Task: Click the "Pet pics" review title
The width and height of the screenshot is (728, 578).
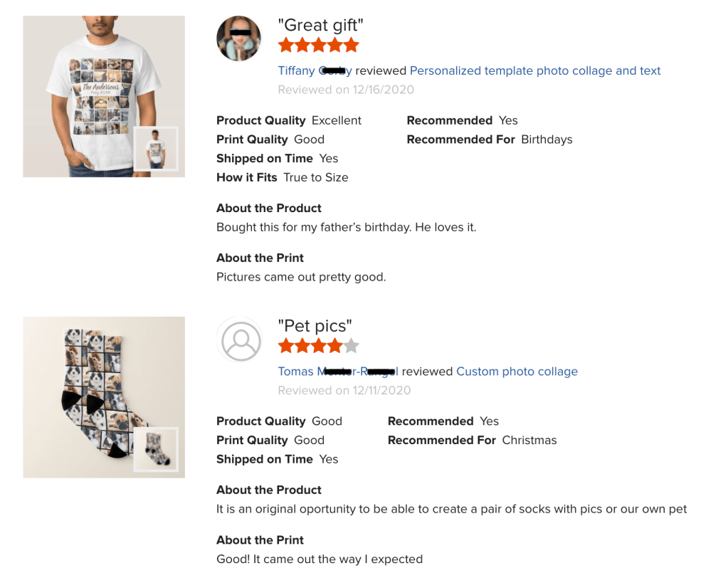Action: tap(315, 326)
